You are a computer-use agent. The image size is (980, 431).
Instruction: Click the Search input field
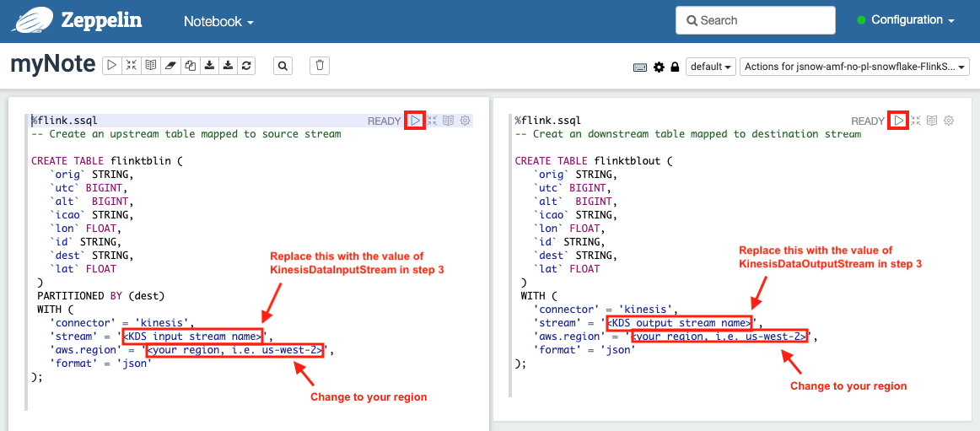(755, 20)
